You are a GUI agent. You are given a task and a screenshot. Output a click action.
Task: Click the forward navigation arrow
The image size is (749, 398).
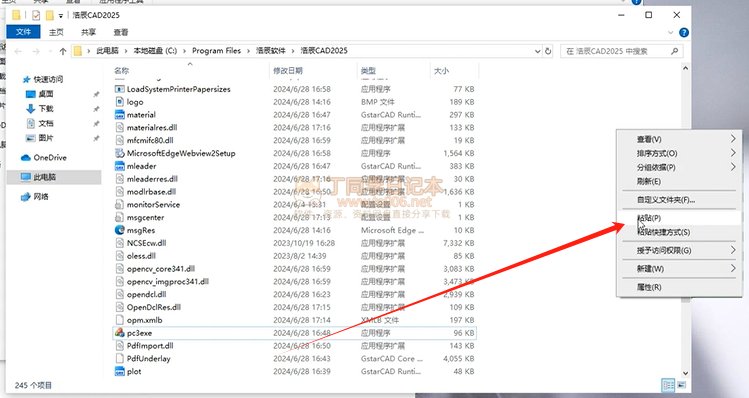36,51
